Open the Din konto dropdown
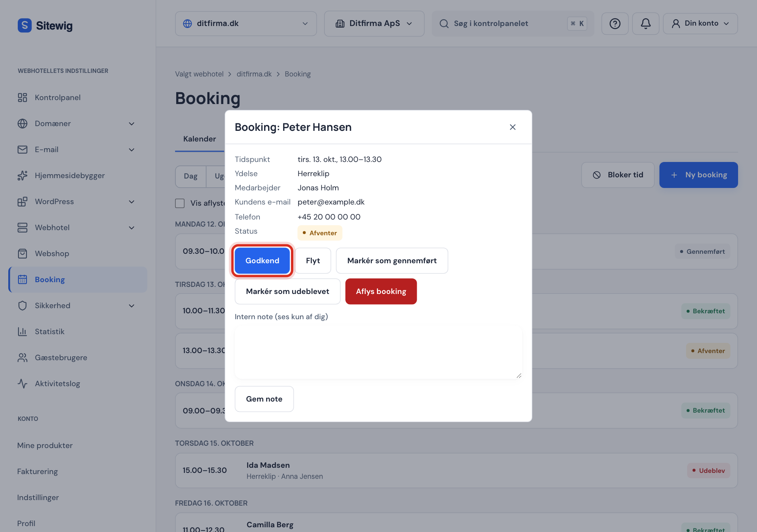Screen dimensions: 757x532 point(700,24)
